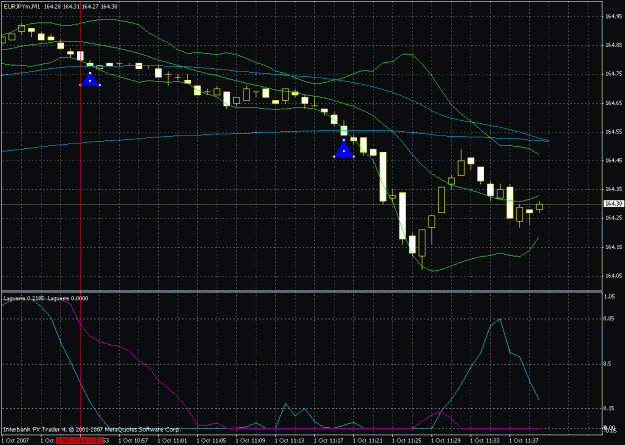The height and width of the screenshot is (445, 625).
Task: Click the 164.30 current price label
Action: 613,204
